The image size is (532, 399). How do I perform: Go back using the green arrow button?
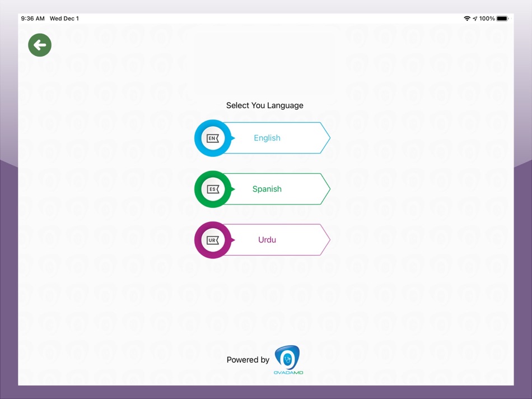pyautogui.click(x=40, y=45)
